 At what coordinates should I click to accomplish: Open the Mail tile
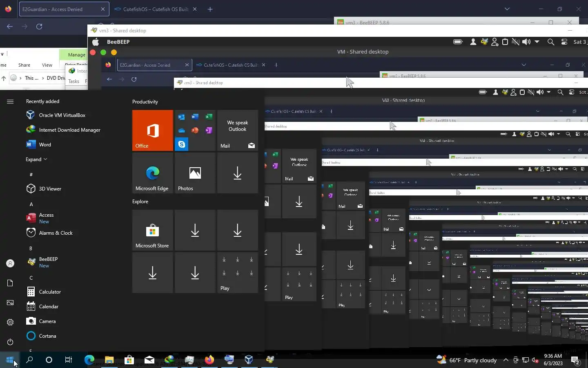[238, 130]
